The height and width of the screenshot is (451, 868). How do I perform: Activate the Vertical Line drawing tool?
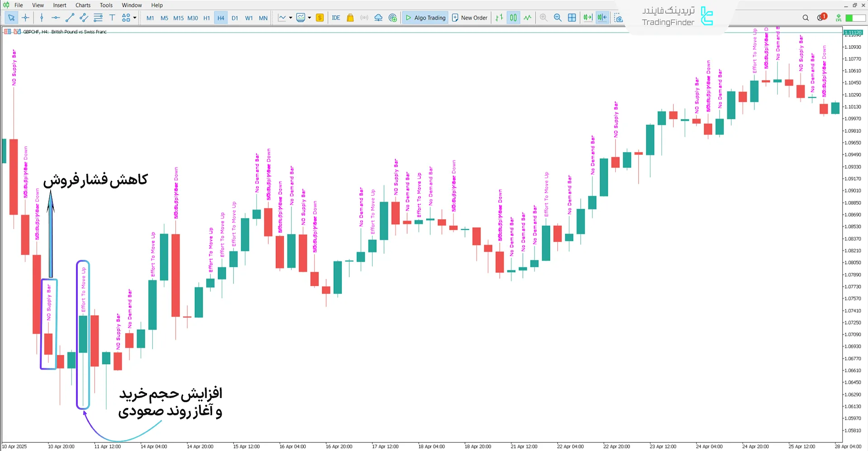[41, 18]
